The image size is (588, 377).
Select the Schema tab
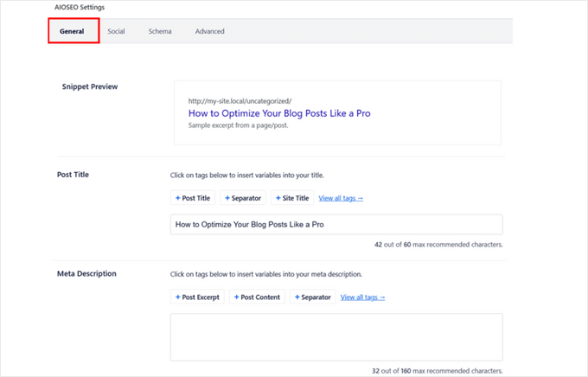tap(160, 31)
